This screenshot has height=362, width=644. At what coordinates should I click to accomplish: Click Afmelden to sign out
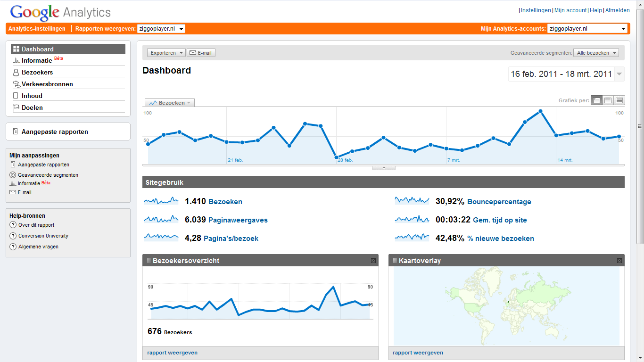[617, 10]
